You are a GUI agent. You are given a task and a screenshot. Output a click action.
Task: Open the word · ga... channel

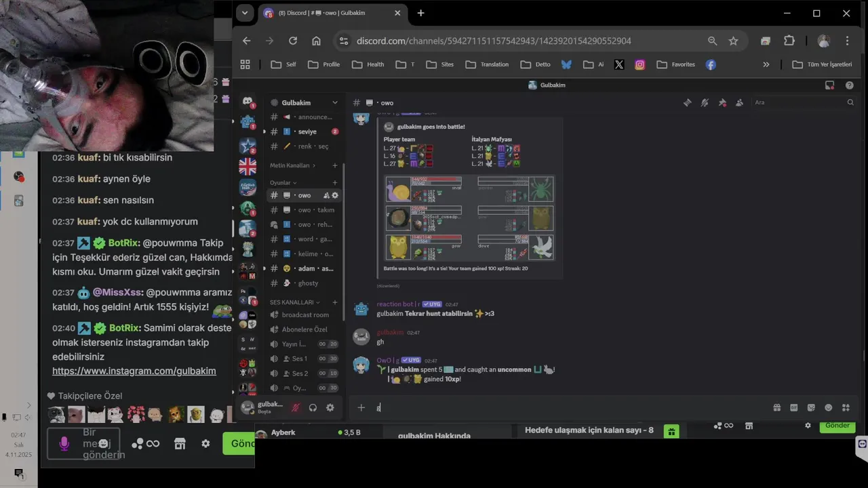point(303,239)
